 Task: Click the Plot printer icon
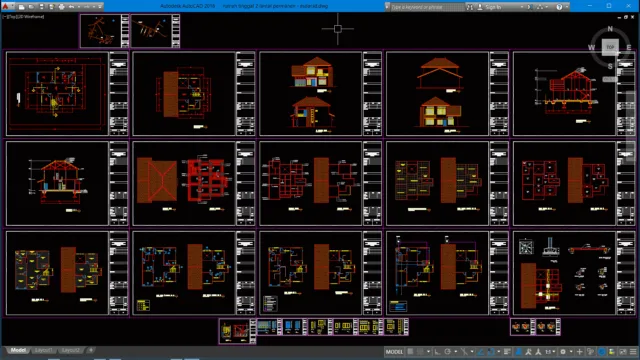tap(62, 7)
